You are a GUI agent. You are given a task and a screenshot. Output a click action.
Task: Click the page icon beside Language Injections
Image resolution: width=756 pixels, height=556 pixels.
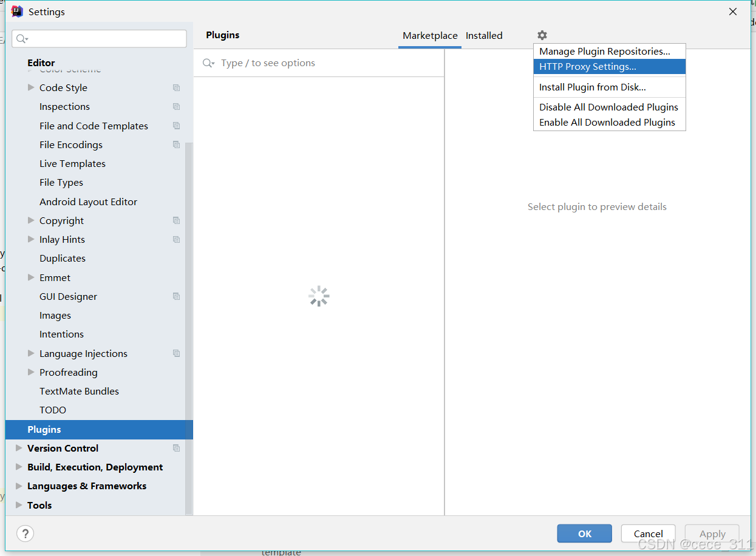[x=176, y=353]
